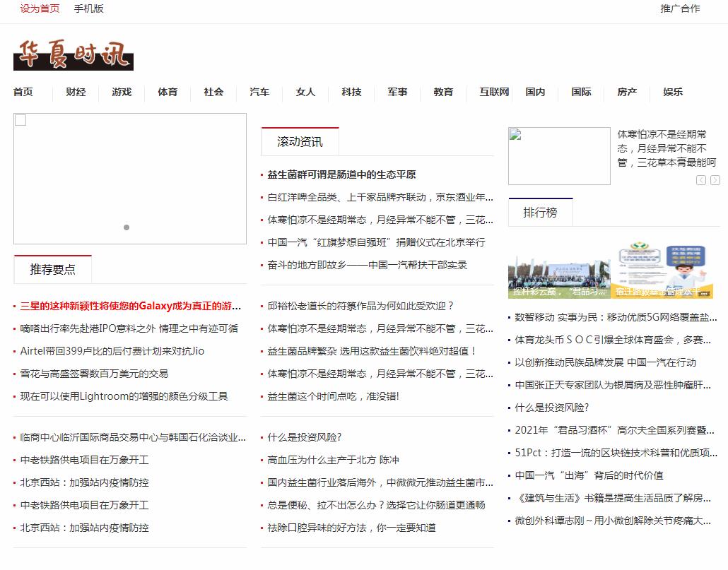Open the 教育 navigation section
728x570 pixels.
click(443, 92)
